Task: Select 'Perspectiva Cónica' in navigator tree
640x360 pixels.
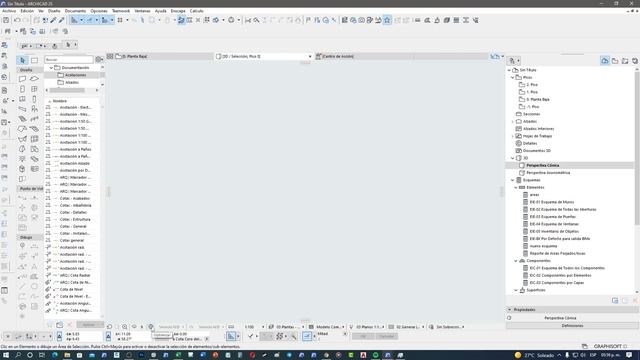Action: coord(542,165)
